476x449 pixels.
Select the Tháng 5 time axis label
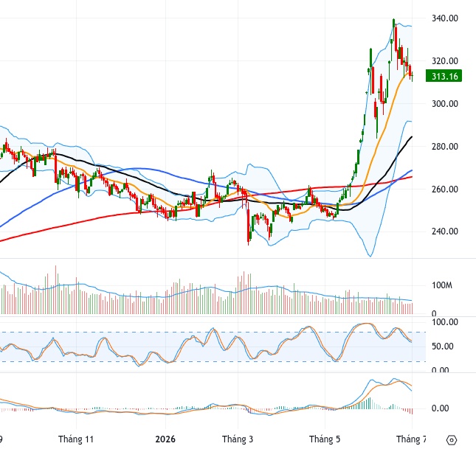coord(325,439)
